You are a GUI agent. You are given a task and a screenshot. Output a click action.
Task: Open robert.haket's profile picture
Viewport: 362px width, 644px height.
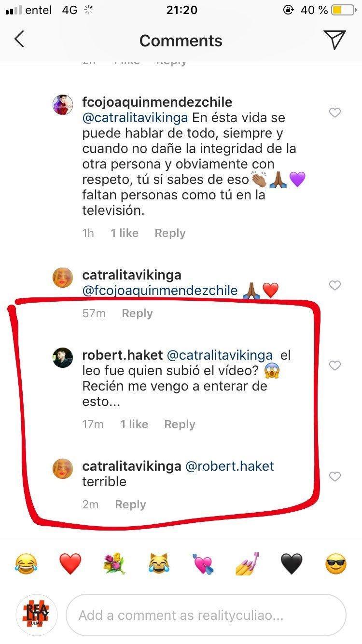(63, 358)
